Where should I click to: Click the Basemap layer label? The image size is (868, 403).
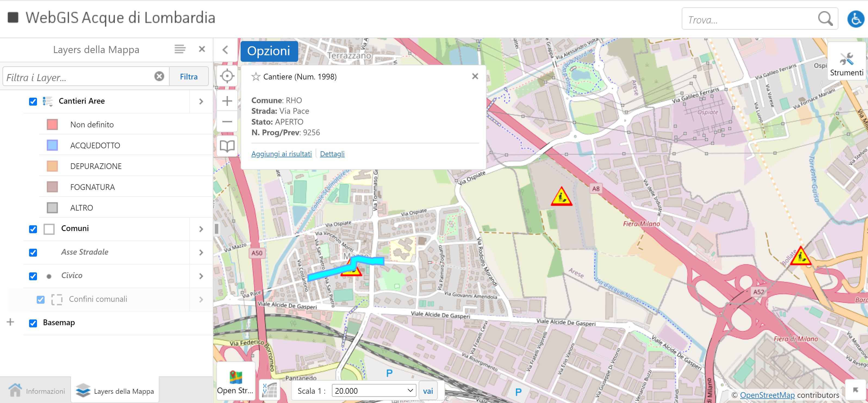click(x=59, y=323)
